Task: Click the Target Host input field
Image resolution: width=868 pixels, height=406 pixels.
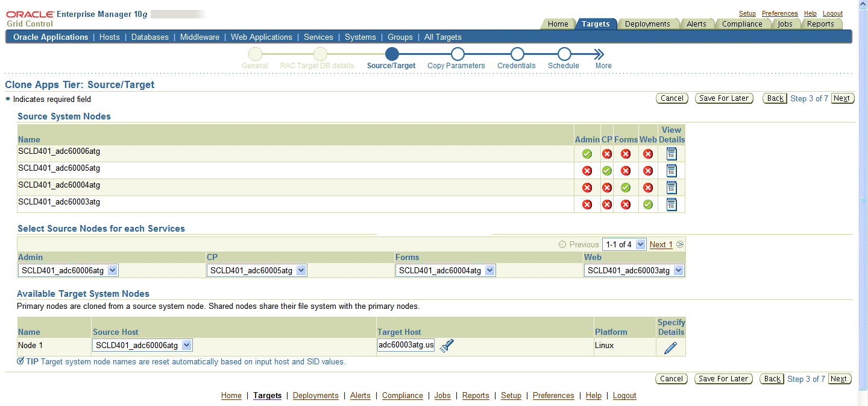Action: (x=406, y=345)
